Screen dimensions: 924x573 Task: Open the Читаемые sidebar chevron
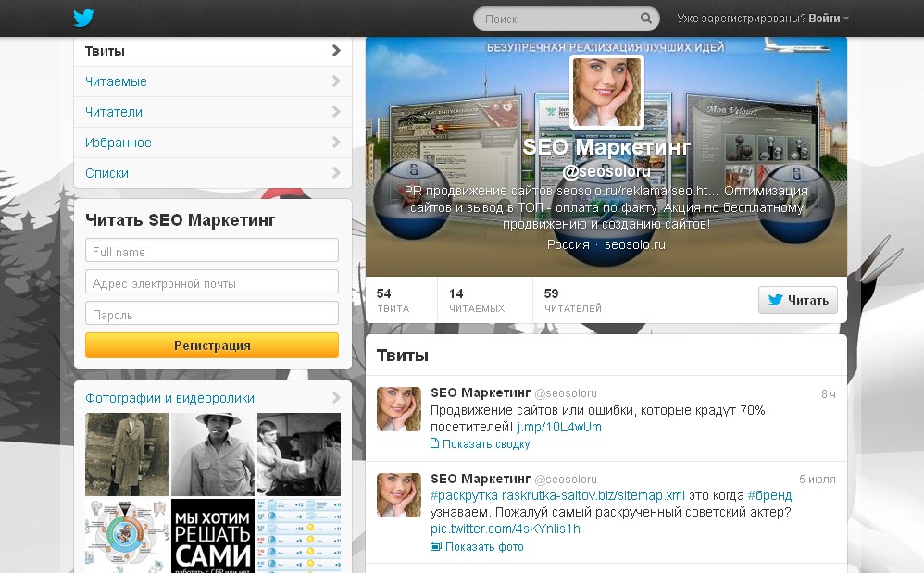(336, 81)
